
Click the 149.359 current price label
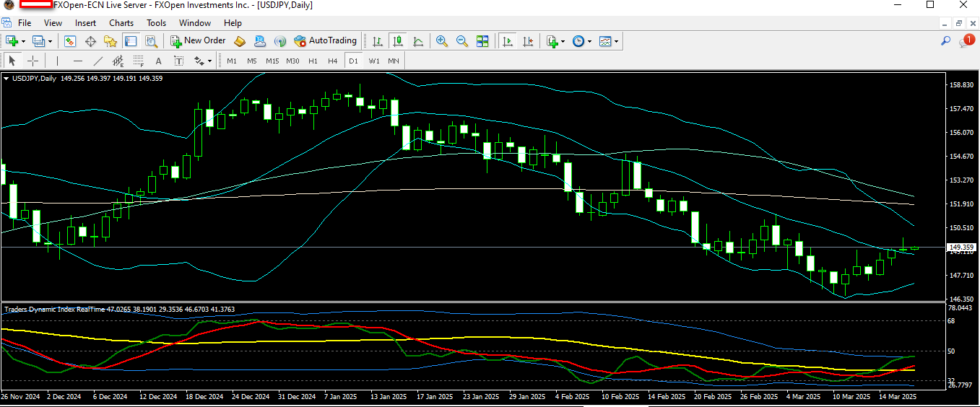pyautogui.click(x=962, y=247)
